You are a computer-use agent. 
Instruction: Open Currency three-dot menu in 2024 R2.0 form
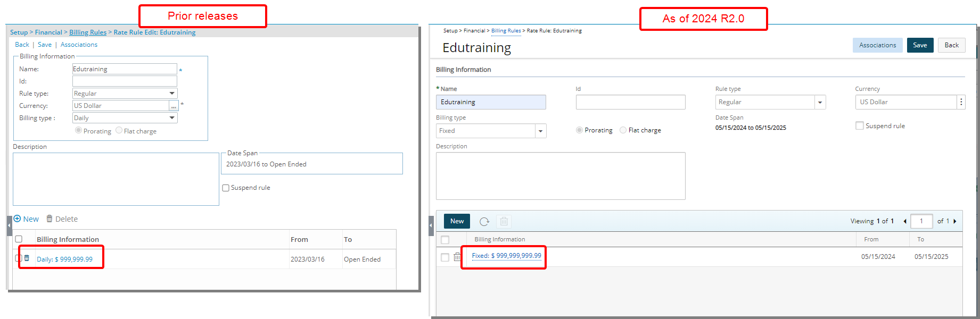pyautogui.click(x=961, y=102)
